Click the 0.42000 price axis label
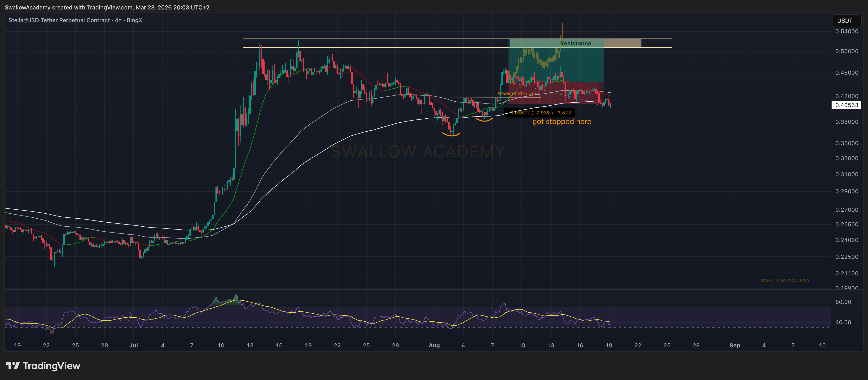Screen dimensions: 868x380 (847, 96)
